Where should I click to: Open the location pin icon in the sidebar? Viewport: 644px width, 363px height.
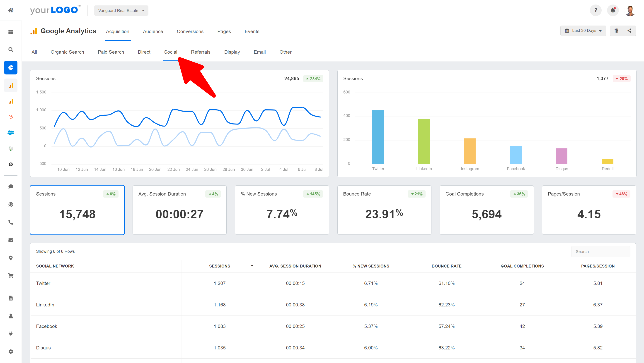(x=11, y=258)
